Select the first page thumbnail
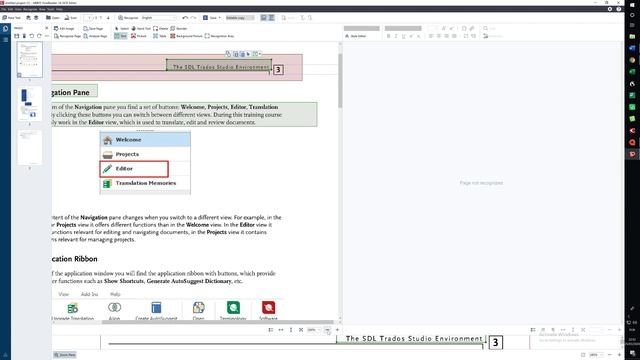The height and width of the screenshot is (360, 640). point(30,60)
